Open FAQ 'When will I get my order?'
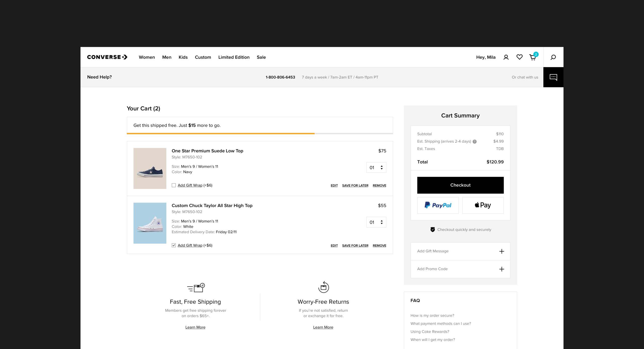Image resolution: width=644 pixels, height=349 pixels. click(x=433, y=340)
